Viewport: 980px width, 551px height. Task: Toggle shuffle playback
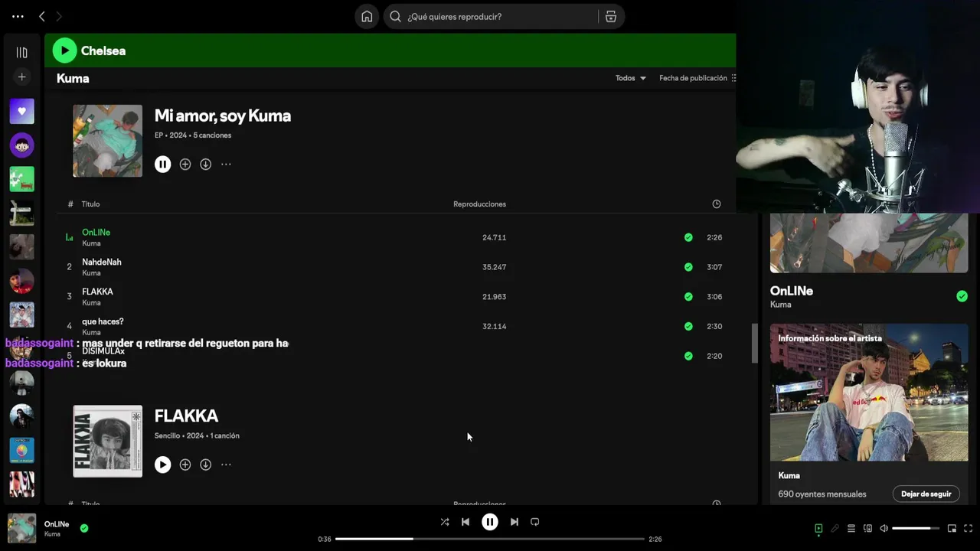pos(445,522)
